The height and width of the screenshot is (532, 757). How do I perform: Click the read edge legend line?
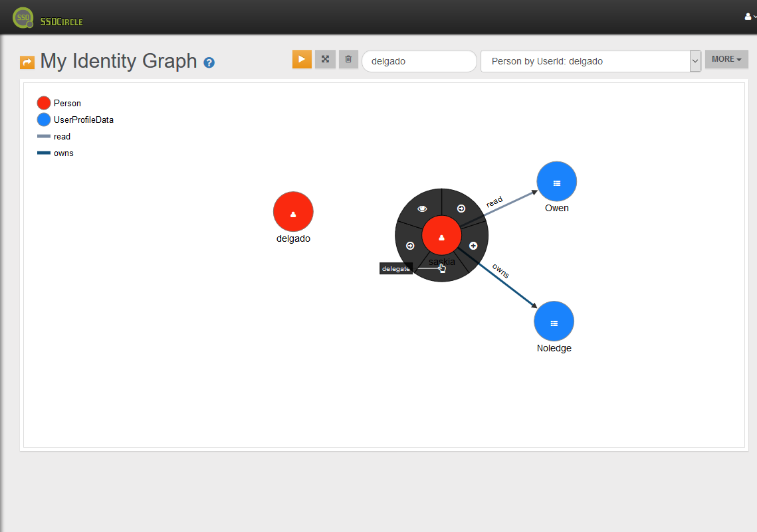click(x=44, y=137)
